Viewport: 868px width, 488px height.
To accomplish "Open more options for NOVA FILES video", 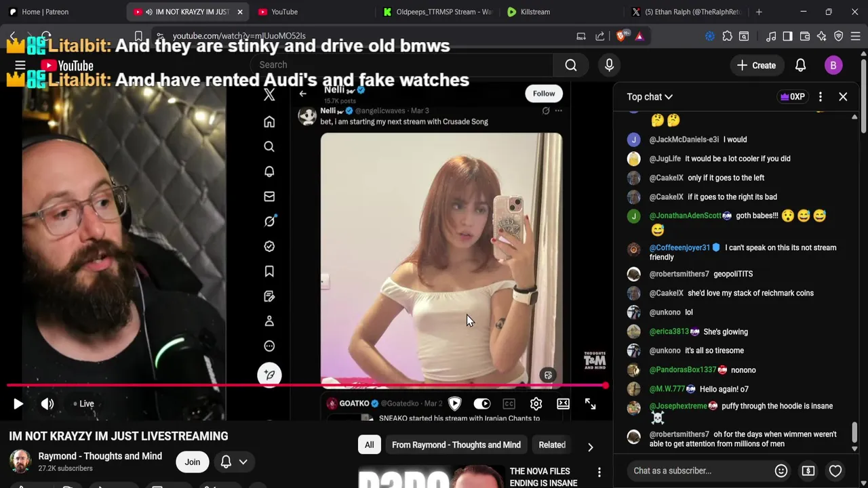I will pos(599,472).
